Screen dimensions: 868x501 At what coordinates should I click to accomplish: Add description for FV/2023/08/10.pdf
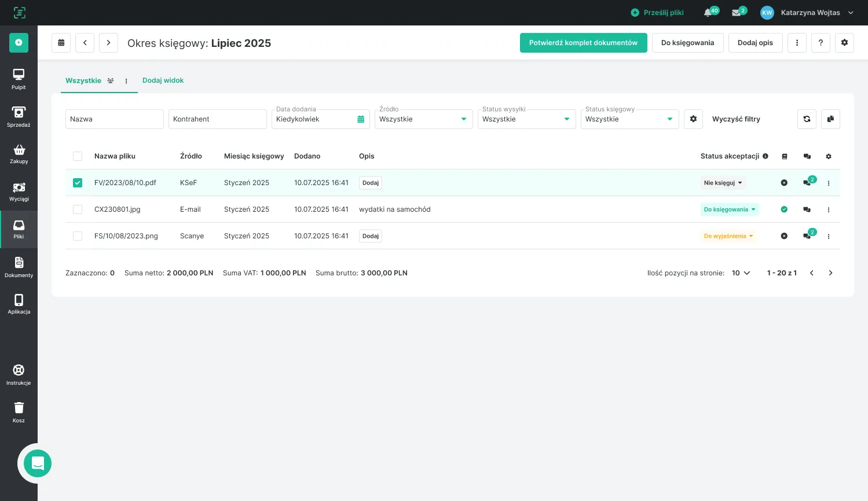point(371,183)
